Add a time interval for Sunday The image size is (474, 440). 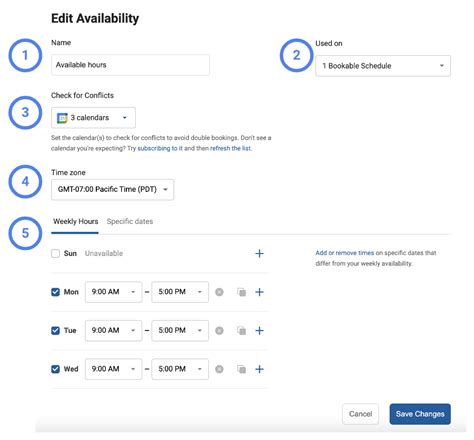click(x=259, y=253)
